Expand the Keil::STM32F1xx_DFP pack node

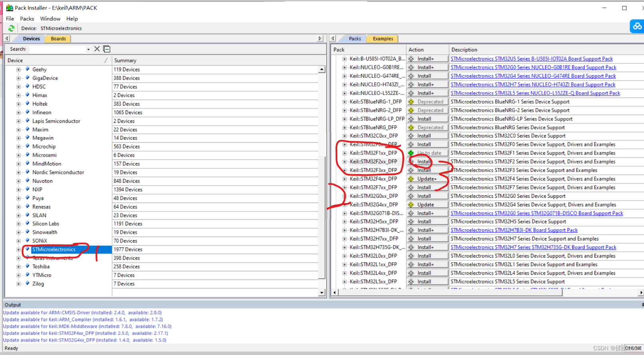pos(344,153)
